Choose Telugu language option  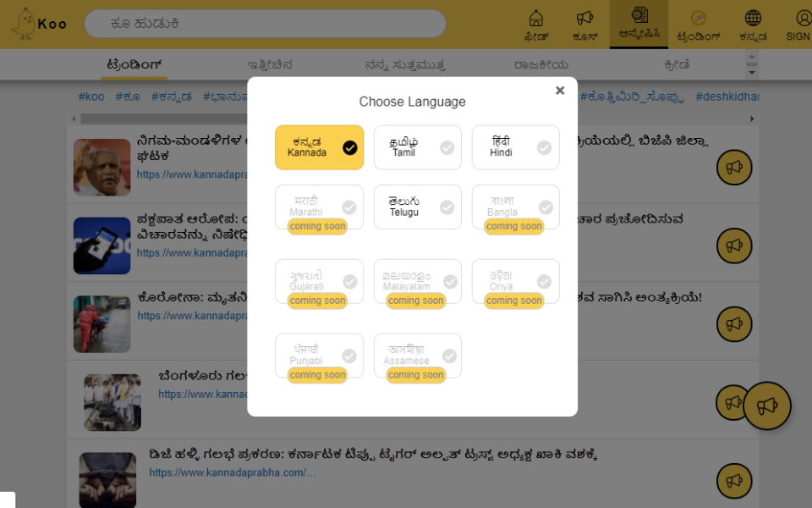point(417,207)
